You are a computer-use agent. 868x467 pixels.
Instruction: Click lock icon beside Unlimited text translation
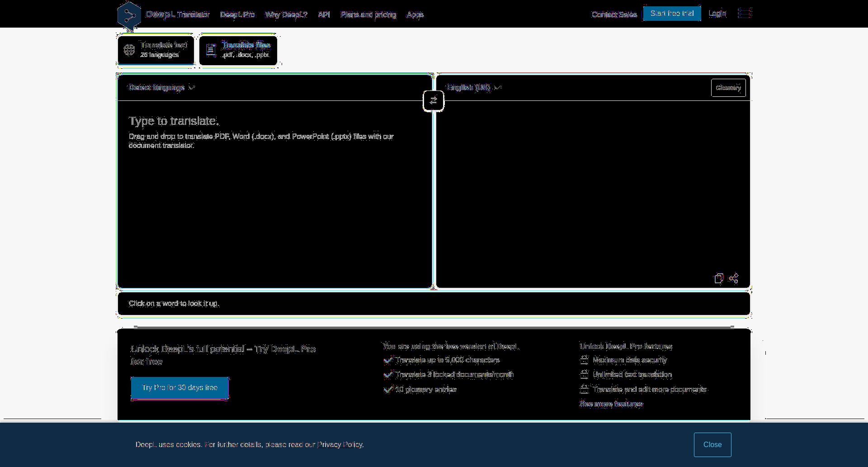tap(584, 375)
